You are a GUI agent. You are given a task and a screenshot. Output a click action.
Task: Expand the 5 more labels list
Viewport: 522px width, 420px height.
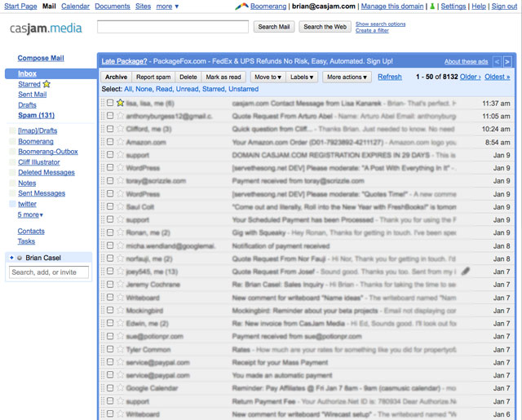point(30,214)
